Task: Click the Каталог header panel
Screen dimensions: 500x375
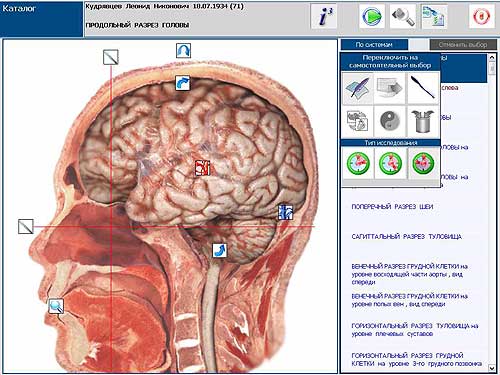Action: tap(41, 18)
